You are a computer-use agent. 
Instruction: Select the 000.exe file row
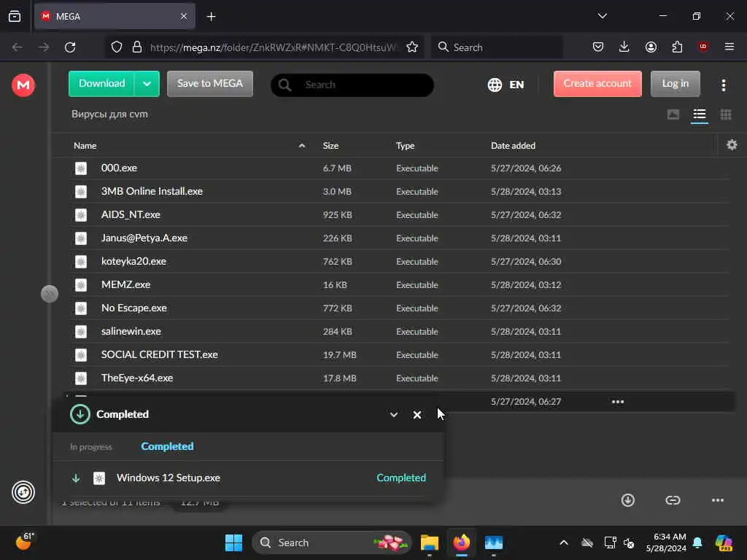[x=400, y=168]
